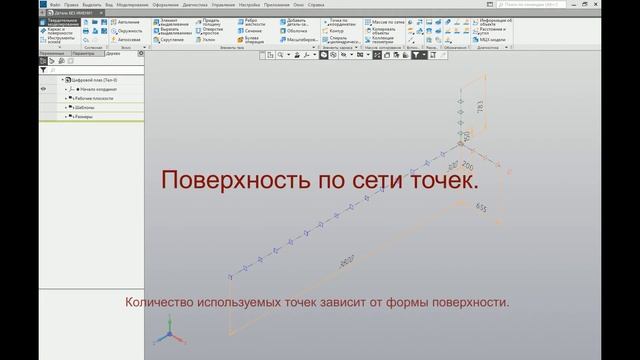Image resolution: width=640 pixels, height=360 pixels.
Task: Click Добавить деталь-заготовку tool
Action: pos(295,22)
